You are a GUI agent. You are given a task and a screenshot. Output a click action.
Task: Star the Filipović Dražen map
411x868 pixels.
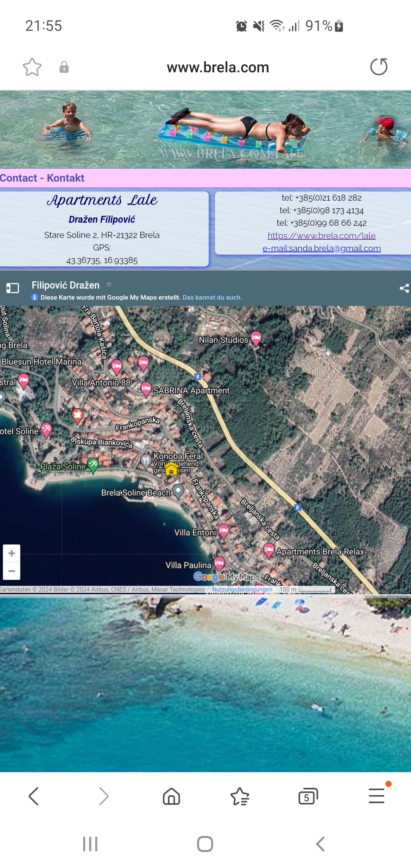coord(109,284)
